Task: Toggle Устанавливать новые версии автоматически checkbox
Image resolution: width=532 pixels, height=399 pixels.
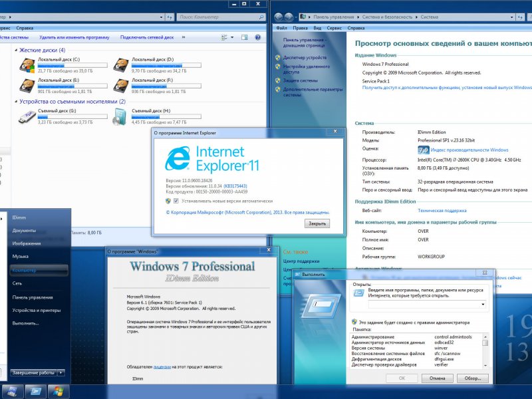Action: click(176, 201)
